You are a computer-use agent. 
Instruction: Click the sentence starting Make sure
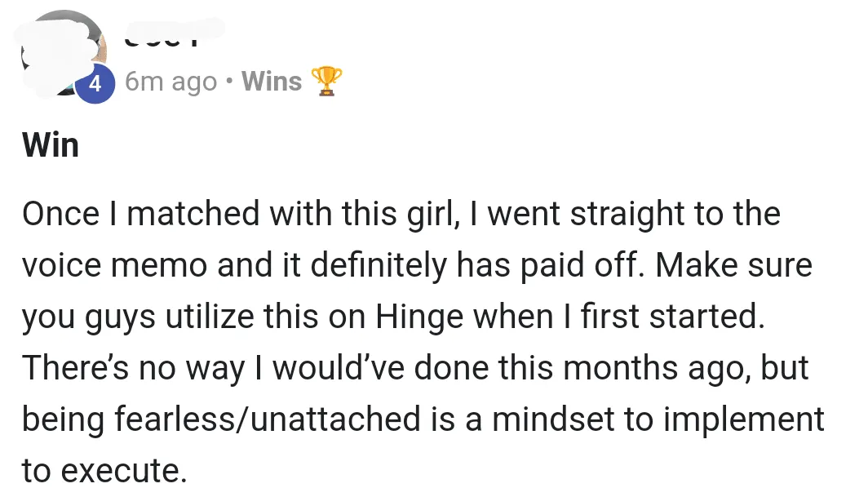coord(734,266)
